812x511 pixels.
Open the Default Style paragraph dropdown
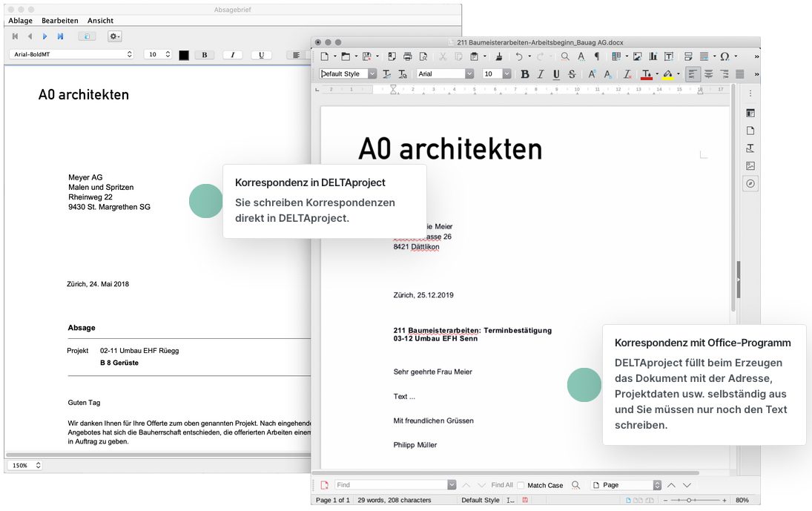(372, 74)
